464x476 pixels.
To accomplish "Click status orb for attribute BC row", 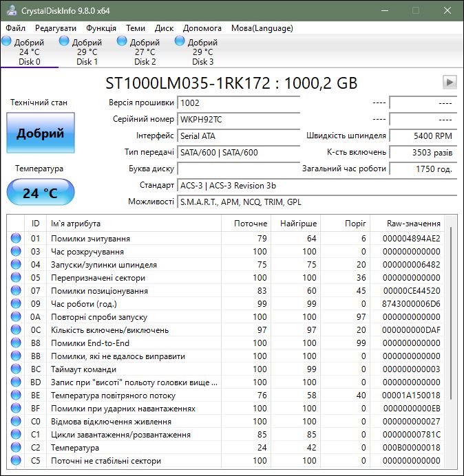I will coord(16,369).
